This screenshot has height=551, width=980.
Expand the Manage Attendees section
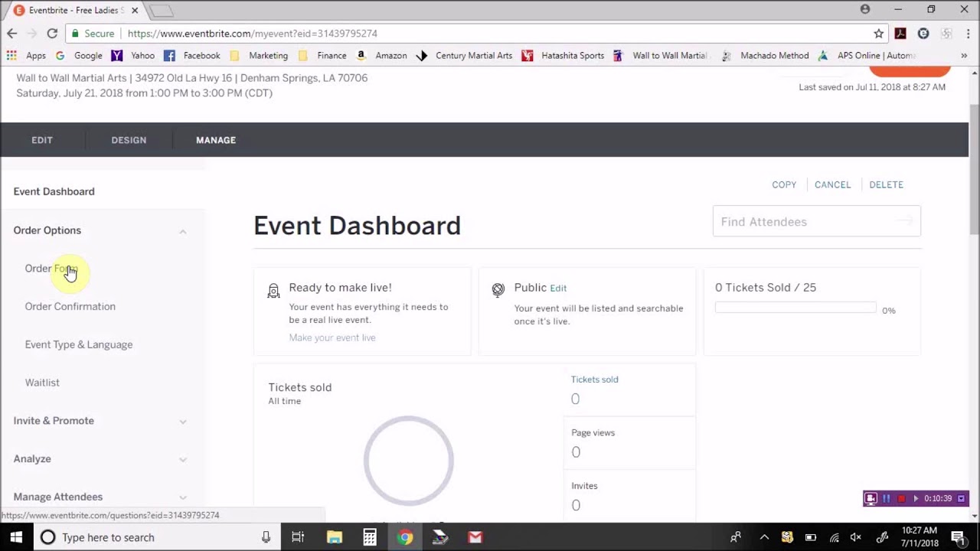[x=183, y=497]
